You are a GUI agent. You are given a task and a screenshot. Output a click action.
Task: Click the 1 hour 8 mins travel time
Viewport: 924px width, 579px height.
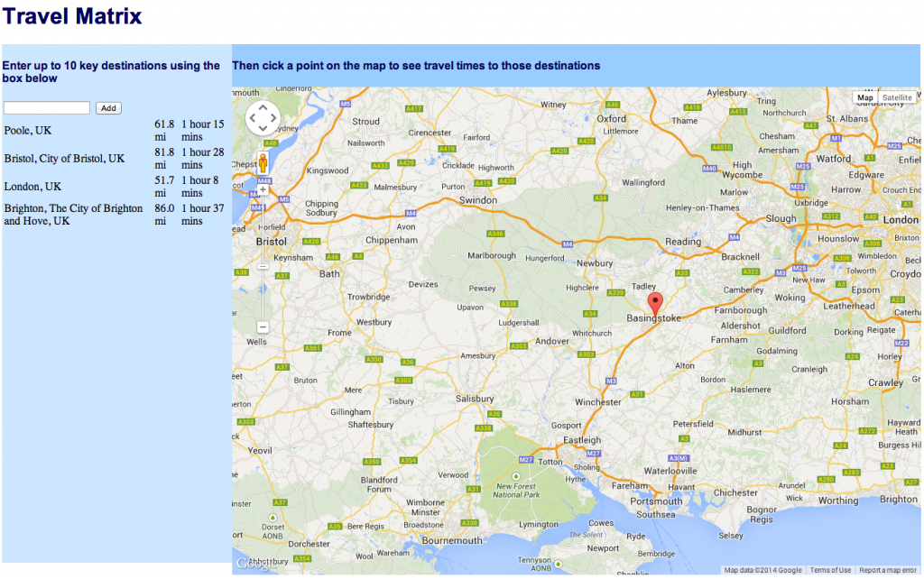coord(199,187)
